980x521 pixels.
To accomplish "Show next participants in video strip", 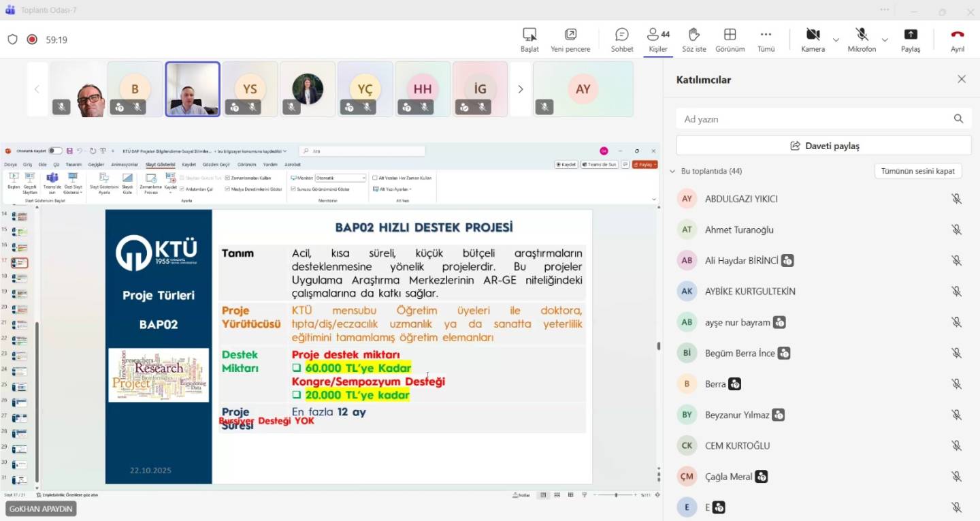I will click(521, 89).
